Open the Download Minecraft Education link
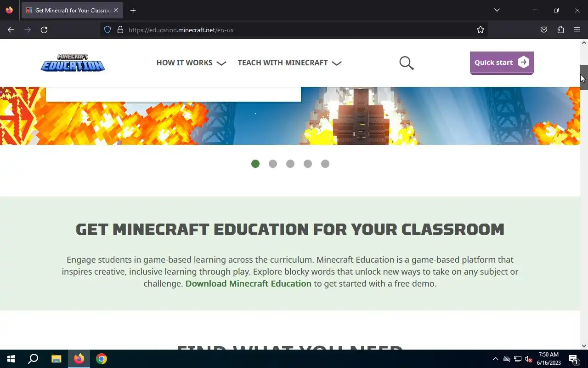This screenshot has height=368, width=588. click(248, 283)
